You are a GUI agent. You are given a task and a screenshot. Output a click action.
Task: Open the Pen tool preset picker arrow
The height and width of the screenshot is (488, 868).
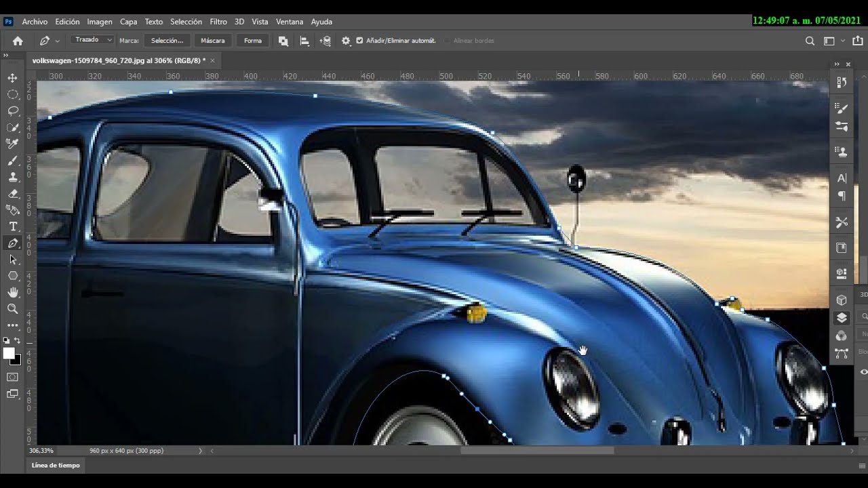pos(58,41)
